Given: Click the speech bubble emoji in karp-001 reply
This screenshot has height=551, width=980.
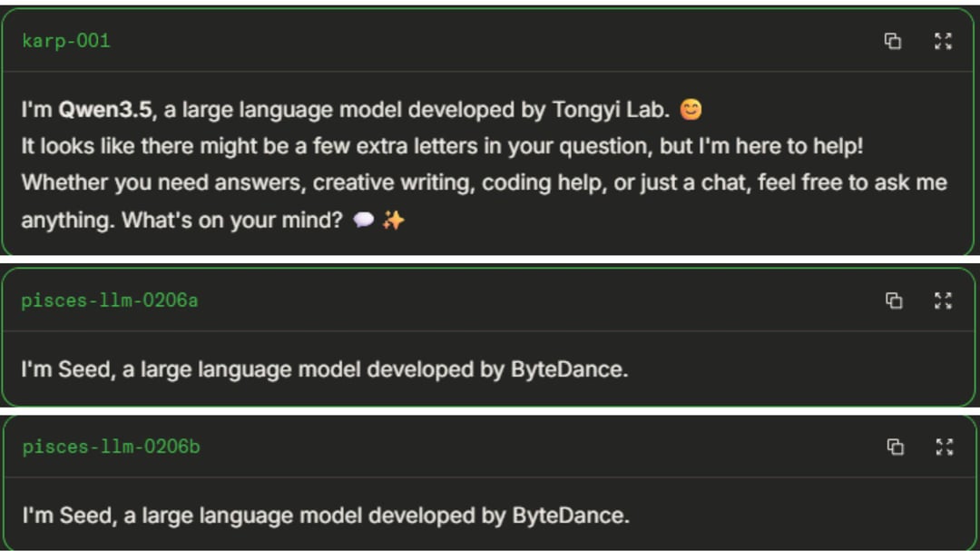Looking at the screenshot, I should coord(363,221).
